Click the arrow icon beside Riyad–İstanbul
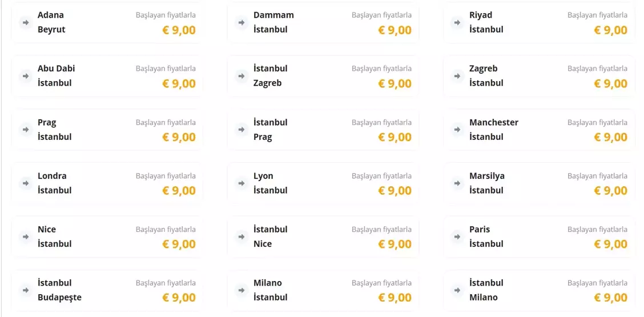Image resolution: width=644 pixels, height=317 pixels. (x=457, y=22)
